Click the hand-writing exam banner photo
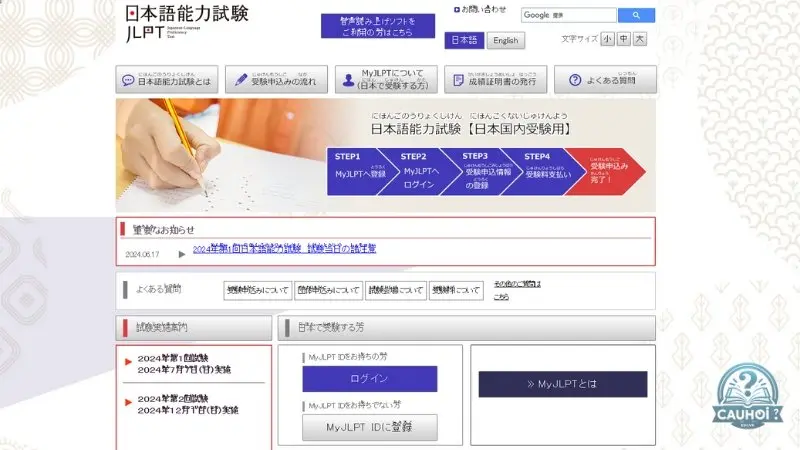Viewport: 800px width, 450px height. pyautogui.click(x=219, y=156)
